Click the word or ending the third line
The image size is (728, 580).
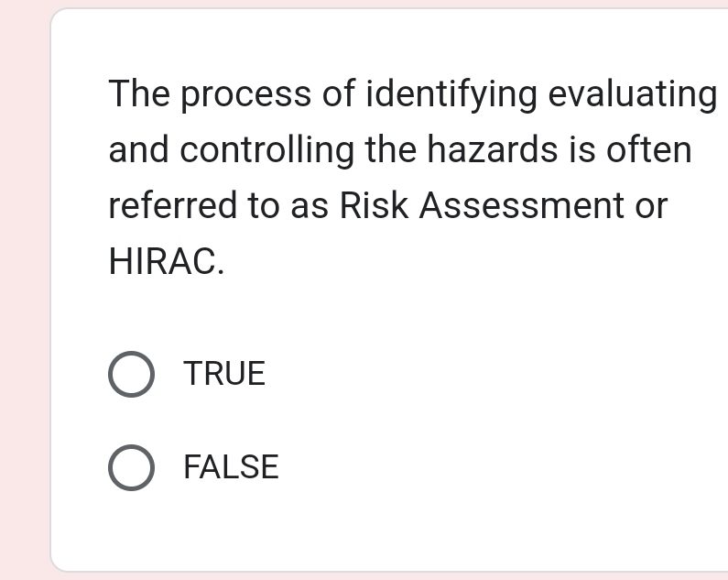(x=651, y=206)
